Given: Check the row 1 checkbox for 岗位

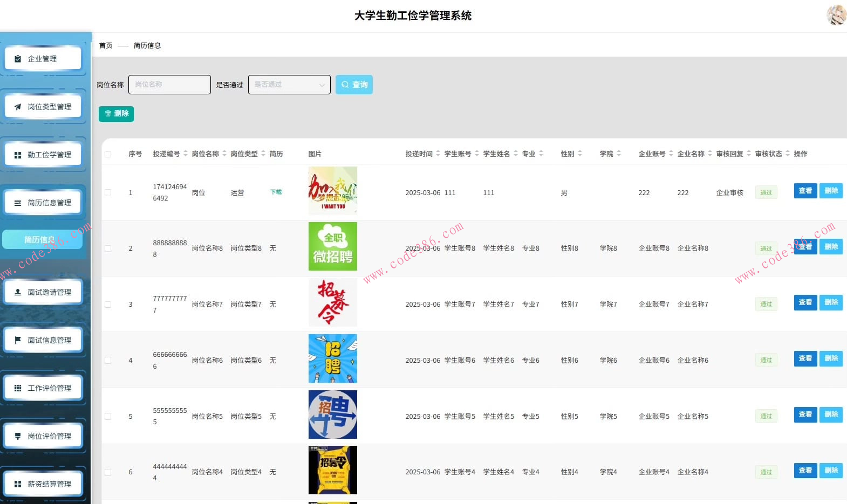Looking at the screenshot, I should pos(108,192).
